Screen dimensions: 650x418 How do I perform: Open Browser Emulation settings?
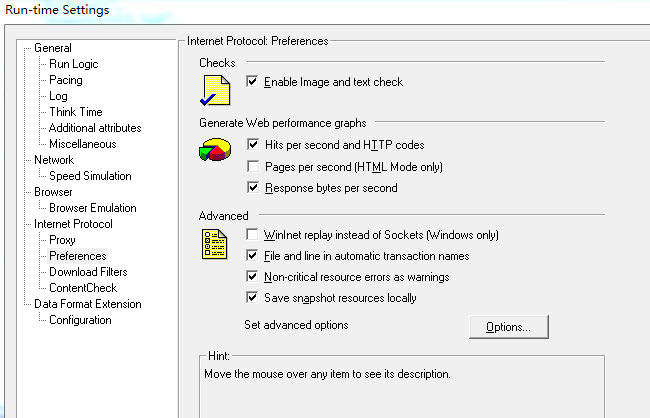click(x=93, y=208)
